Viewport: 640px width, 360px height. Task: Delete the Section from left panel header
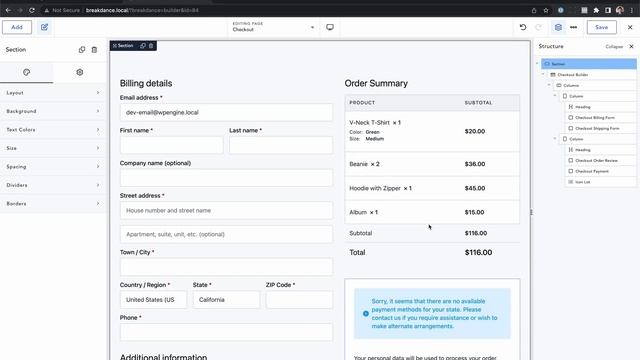(94, 49)
